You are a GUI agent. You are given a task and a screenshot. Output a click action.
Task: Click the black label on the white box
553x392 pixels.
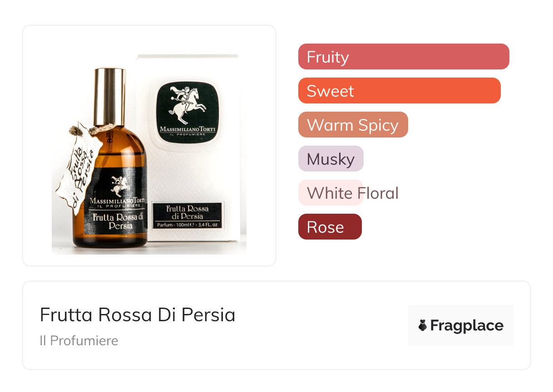coord(187,216)
